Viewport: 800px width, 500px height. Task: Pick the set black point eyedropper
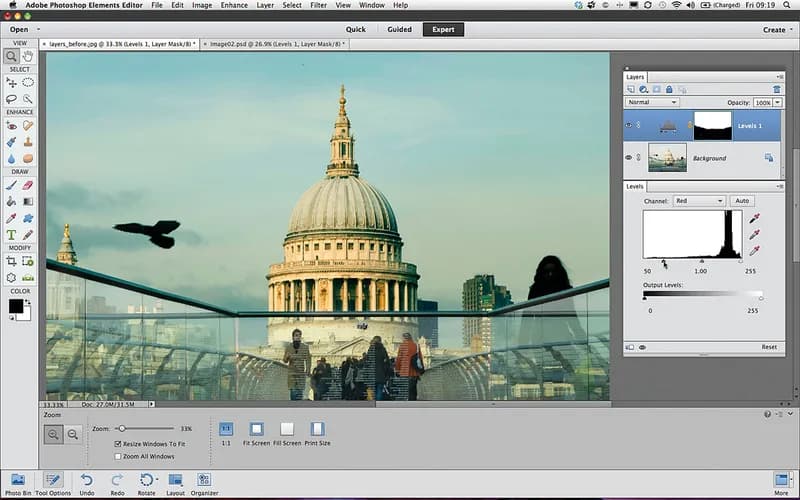point(754,218)
